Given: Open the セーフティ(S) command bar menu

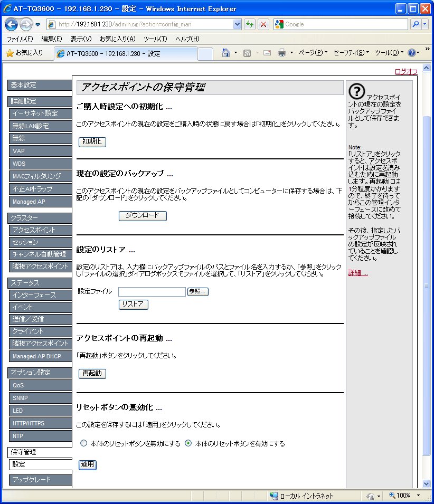Looking at the screenshot, I should (351, 53).
